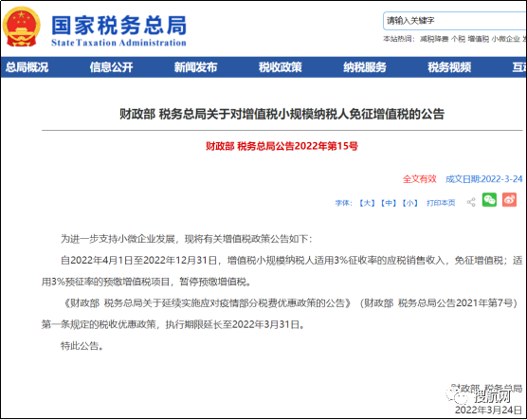
Task: Click the gray share icon
Action: [x=471, y=202]
